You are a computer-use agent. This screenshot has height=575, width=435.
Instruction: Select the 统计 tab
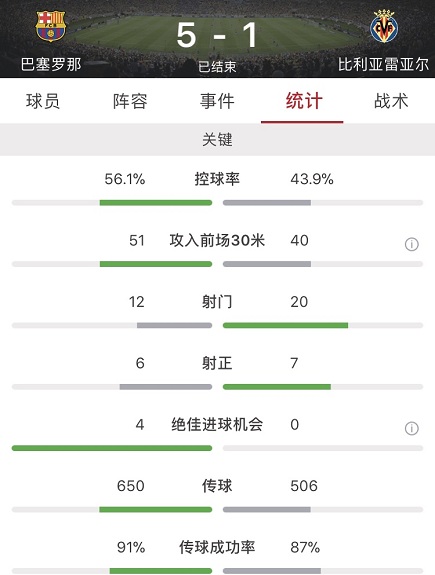(x=304, y=101)
